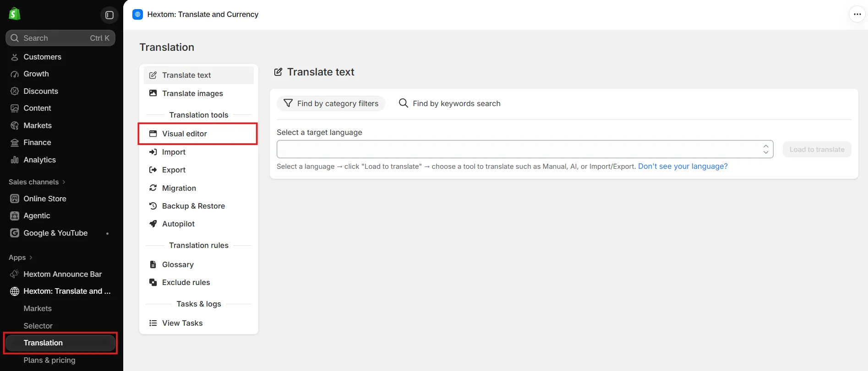Expand the Sales channels section chevron
This screenshot has width=868, height=371.
[64, 182]
